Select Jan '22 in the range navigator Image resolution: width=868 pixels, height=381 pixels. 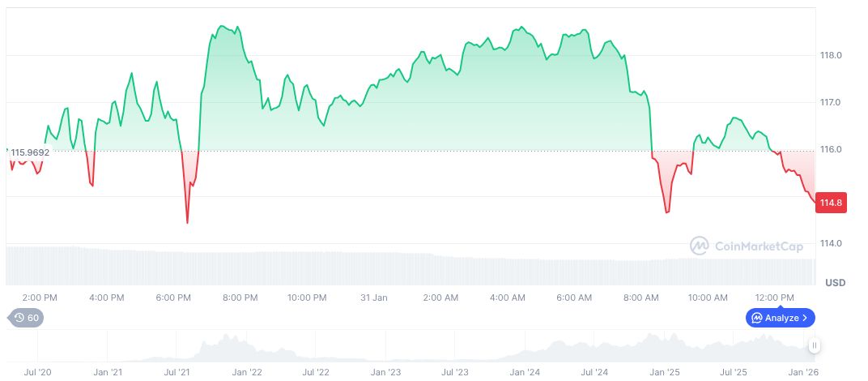click(247, 373)
